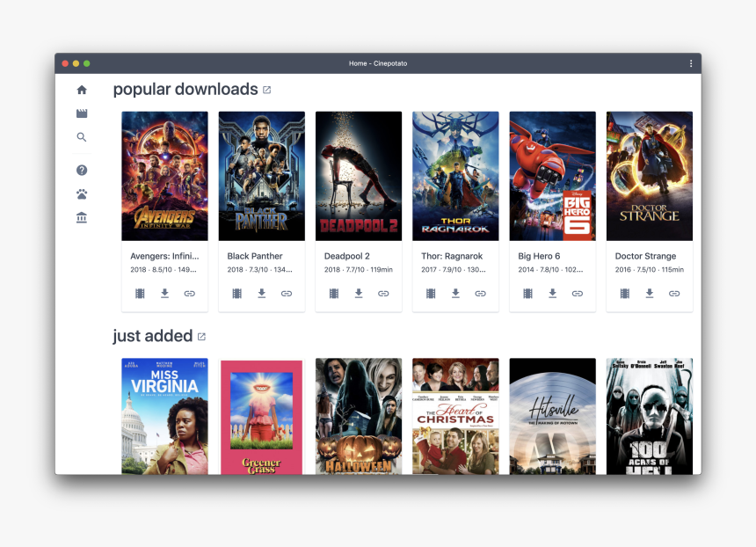
Task: Click the 'Black Panther' title text
Action: coord(255,256)
